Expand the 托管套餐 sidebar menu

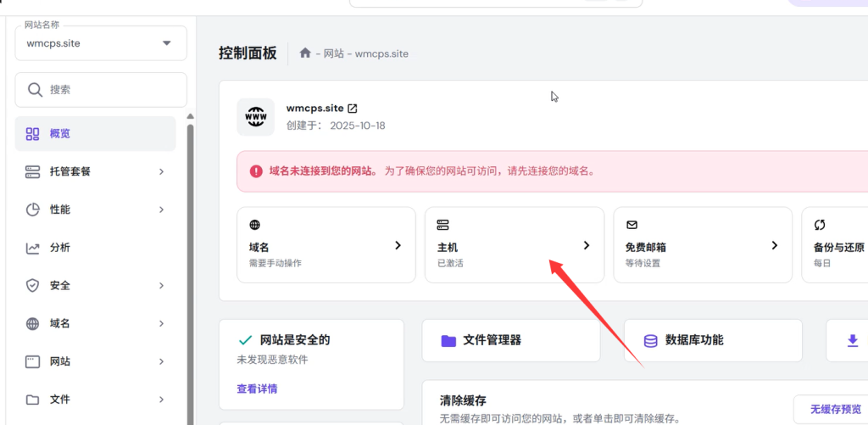pos(95,171)
